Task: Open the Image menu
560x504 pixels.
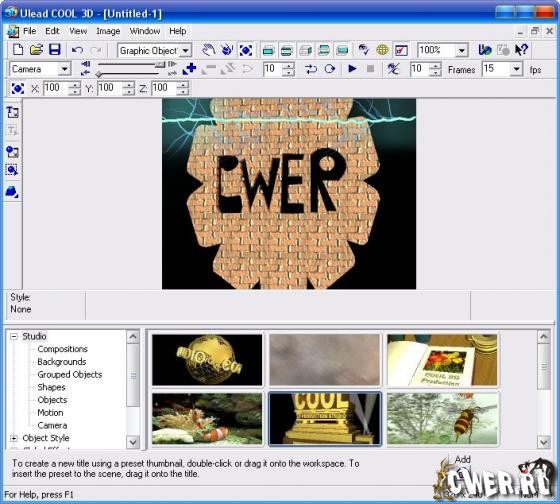Action: pos(108,31)
